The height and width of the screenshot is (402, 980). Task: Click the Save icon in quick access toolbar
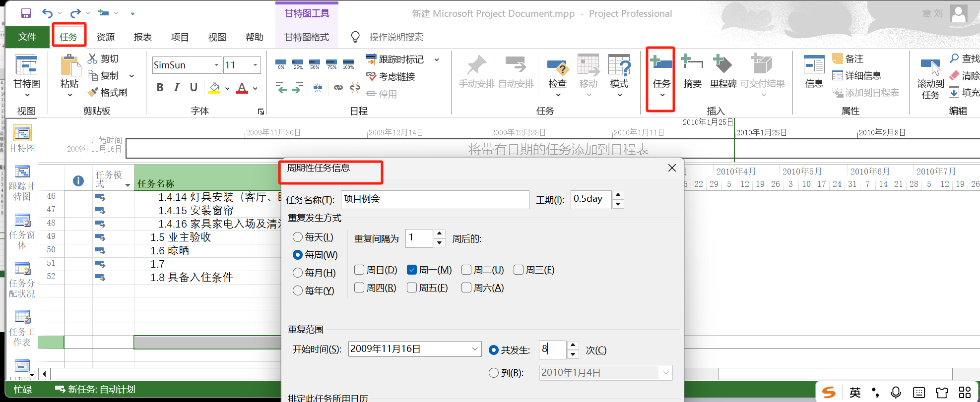click(x=26, y=13)
